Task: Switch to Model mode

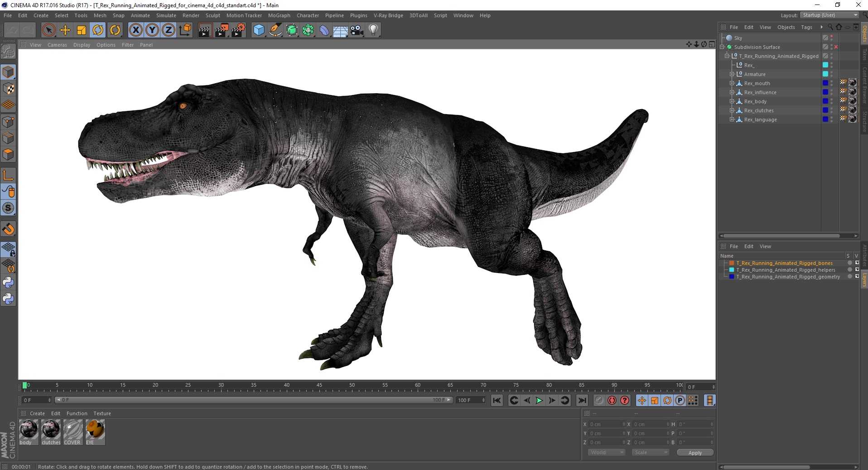Action: tap(8, 72)
